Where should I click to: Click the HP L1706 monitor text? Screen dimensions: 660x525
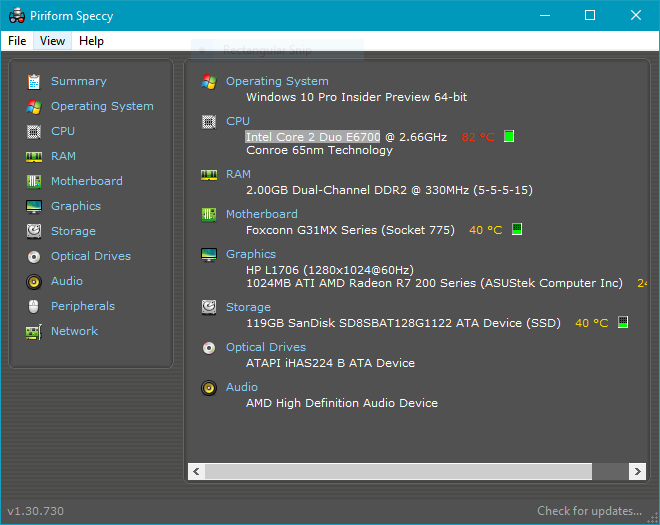click(330, 270)
